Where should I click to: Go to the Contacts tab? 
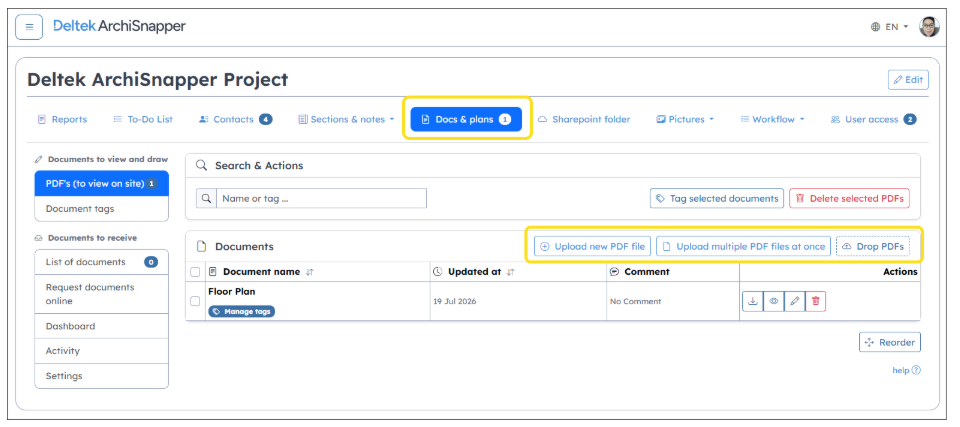pyautogui.click(x=236, y=119)
